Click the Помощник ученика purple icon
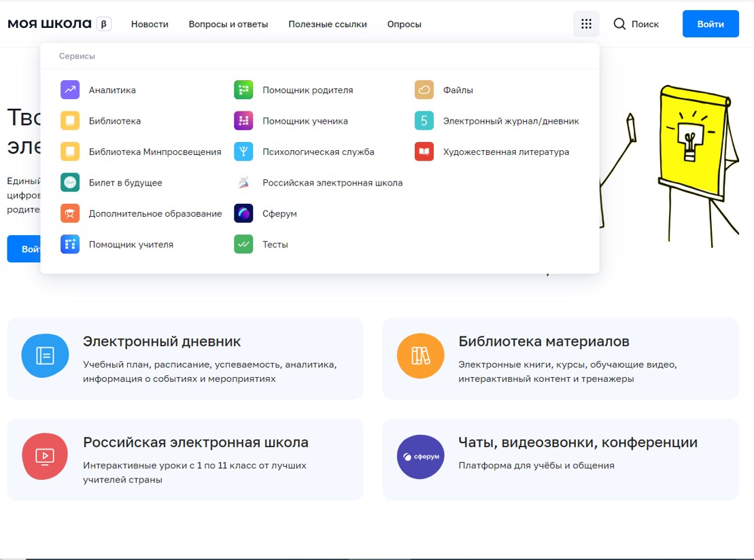This screenshot has height=560, width=754. 243,121
